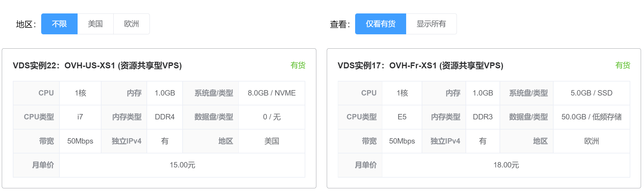Click the DDR4 memory type cell
Viewport: 644px width, 194px height.
tap(165, 117)
